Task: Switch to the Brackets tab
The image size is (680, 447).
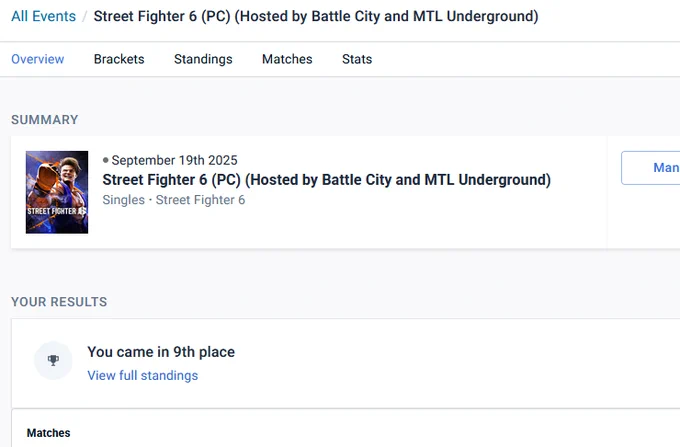Action: tap(119, 59)
